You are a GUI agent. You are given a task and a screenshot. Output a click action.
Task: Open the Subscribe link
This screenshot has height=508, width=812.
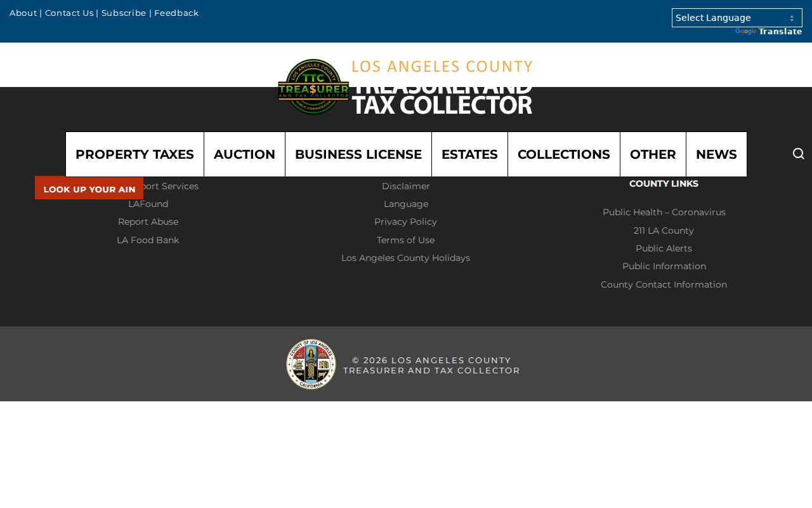click(124, 13)
